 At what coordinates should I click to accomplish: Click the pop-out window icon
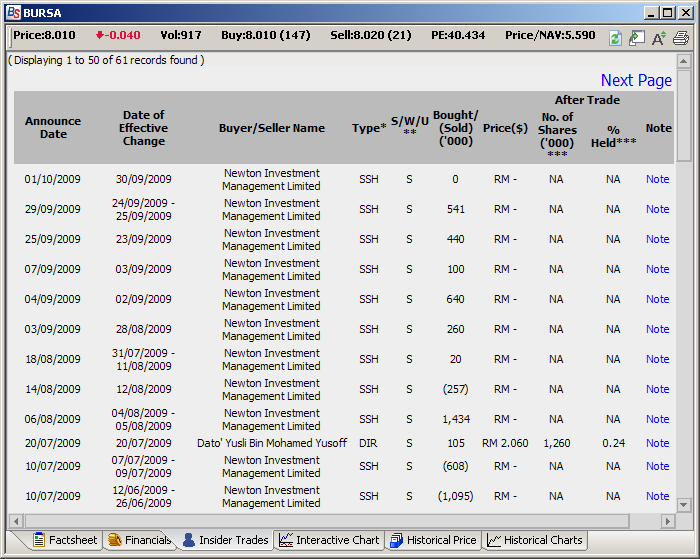click(x=637, y=38)
